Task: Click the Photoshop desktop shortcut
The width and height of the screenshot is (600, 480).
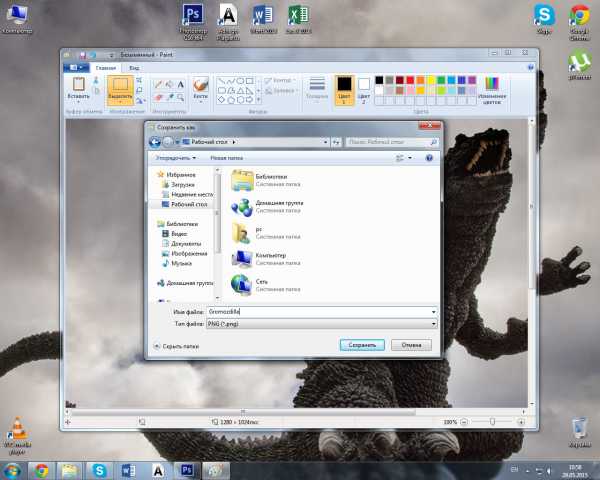Action: pyautogui.click(x=193, y=22)
